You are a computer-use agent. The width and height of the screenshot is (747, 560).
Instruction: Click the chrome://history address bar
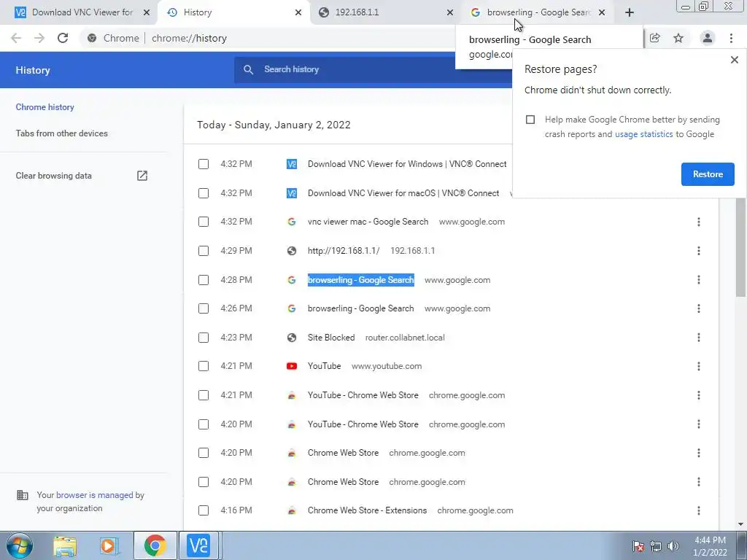pyautogui.click(x=189, y=38)
